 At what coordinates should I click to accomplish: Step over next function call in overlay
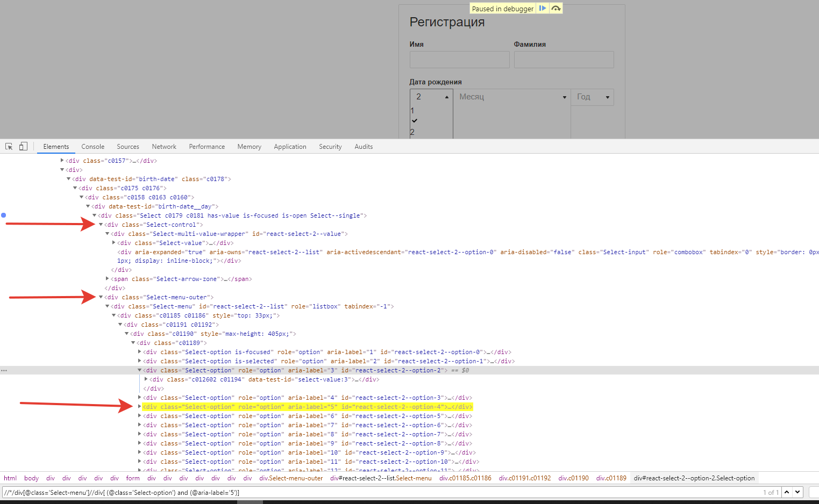(x=556, y=9)
